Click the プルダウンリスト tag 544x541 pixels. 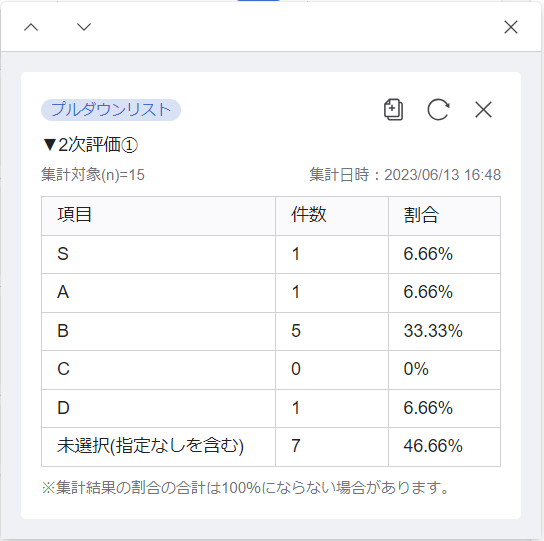[x=111, y=110]
